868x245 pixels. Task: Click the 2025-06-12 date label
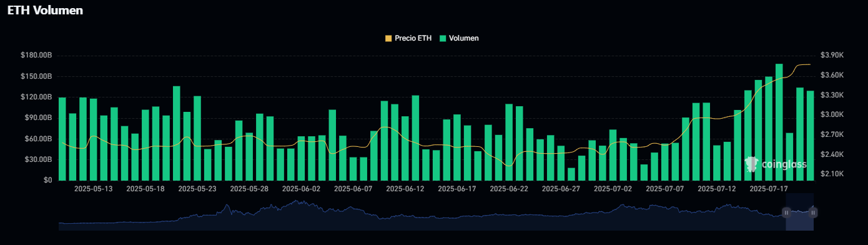[405, 188]
